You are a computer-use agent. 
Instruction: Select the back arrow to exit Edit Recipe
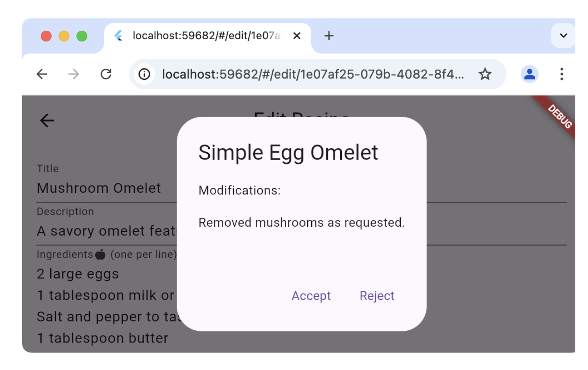46,120
